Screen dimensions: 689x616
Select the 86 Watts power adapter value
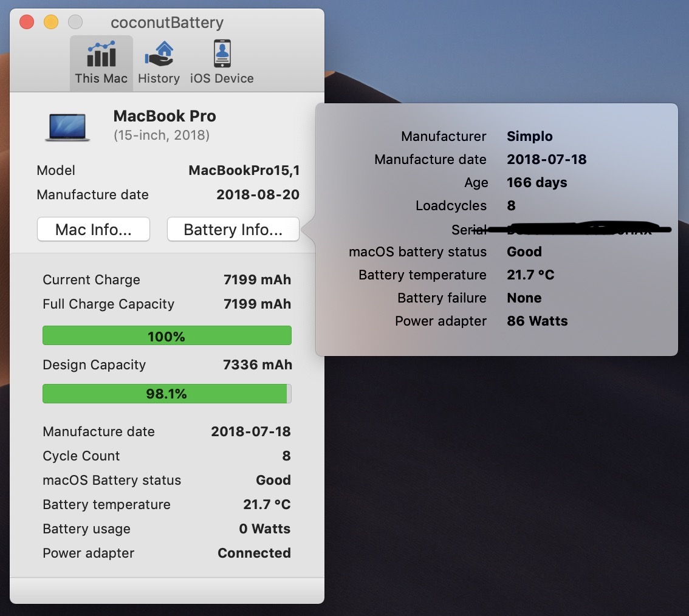tap(537, 321)
